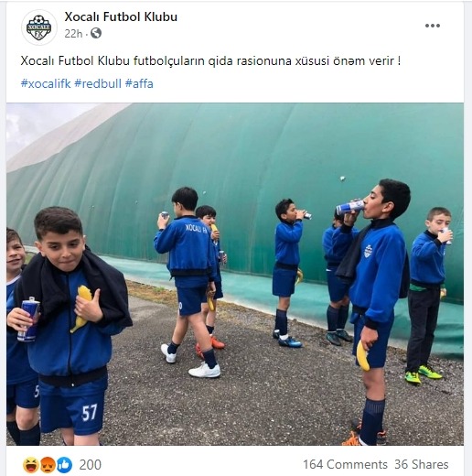Screen dimensions: 472x476
Task: Click the XOCALI FK text on the jacket back
Action: pyautogui.click(x=196, y=228)
